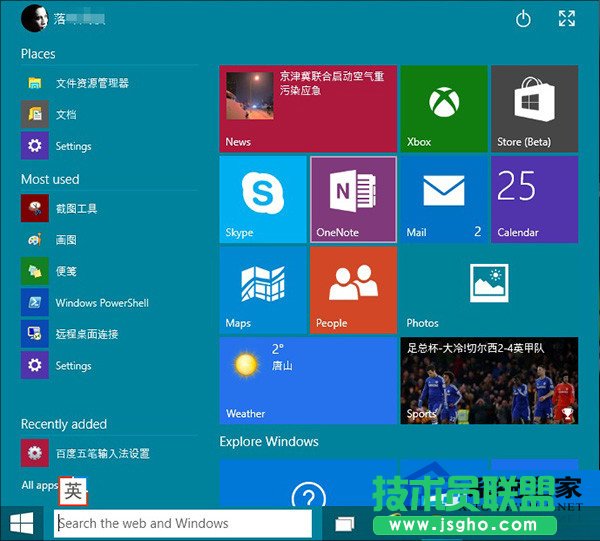Viewport: 600px width, 541px height.
Task: Open the Sports news tile
Action: (x=489, y=381)
